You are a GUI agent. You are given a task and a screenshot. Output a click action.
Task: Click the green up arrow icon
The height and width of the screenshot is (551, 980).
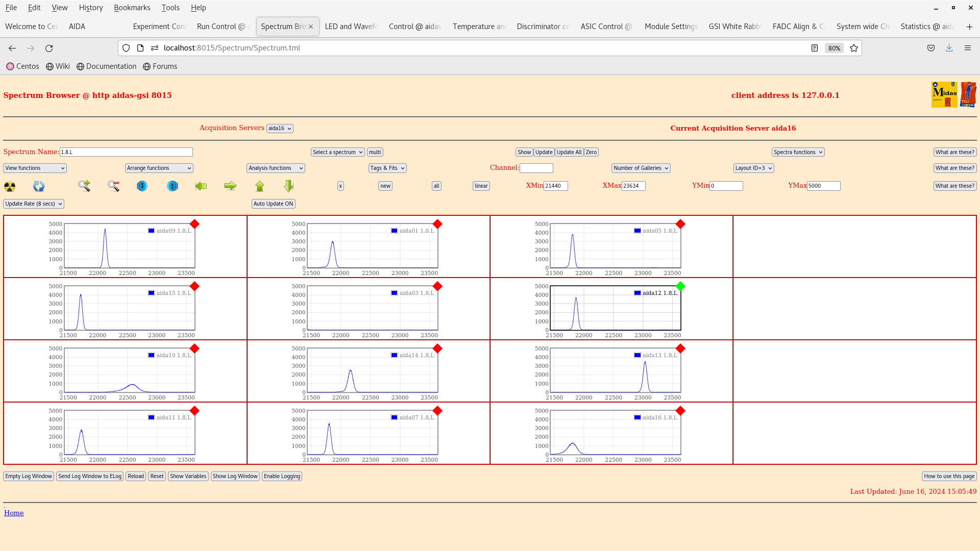260,186
